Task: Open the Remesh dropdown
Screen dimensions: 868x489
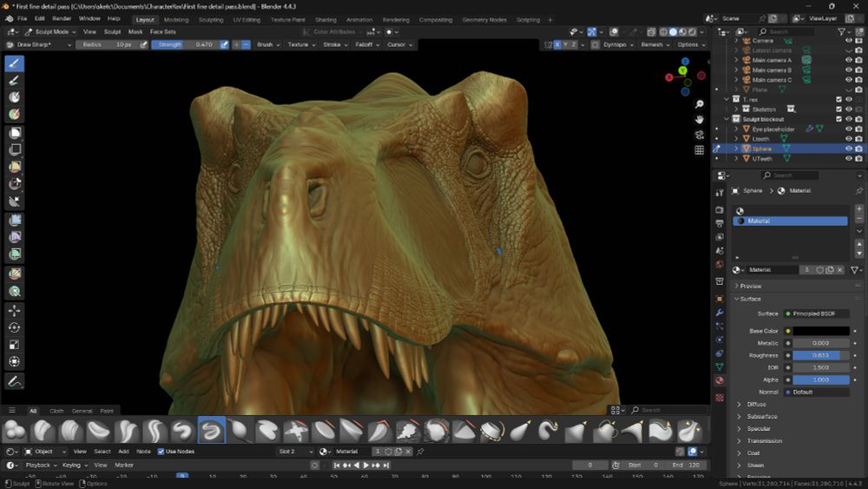Action: coord(655,44)
